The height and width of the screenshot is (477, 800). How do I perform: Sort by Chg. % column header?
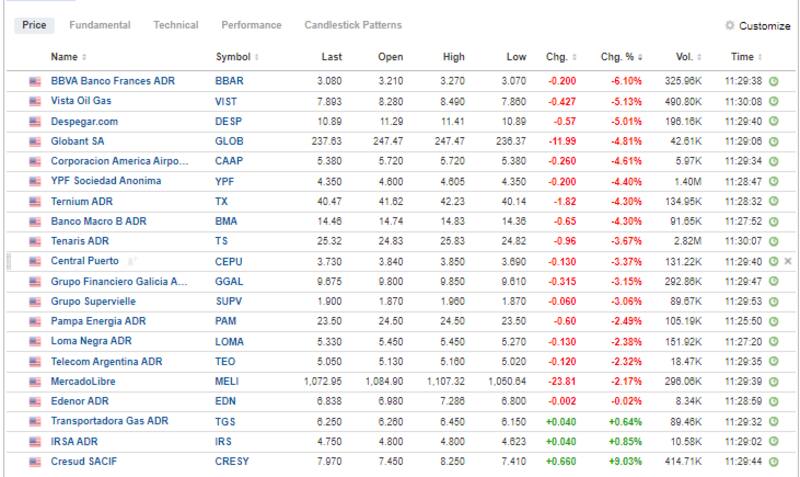pyautogui.click(x=614, y=56)
